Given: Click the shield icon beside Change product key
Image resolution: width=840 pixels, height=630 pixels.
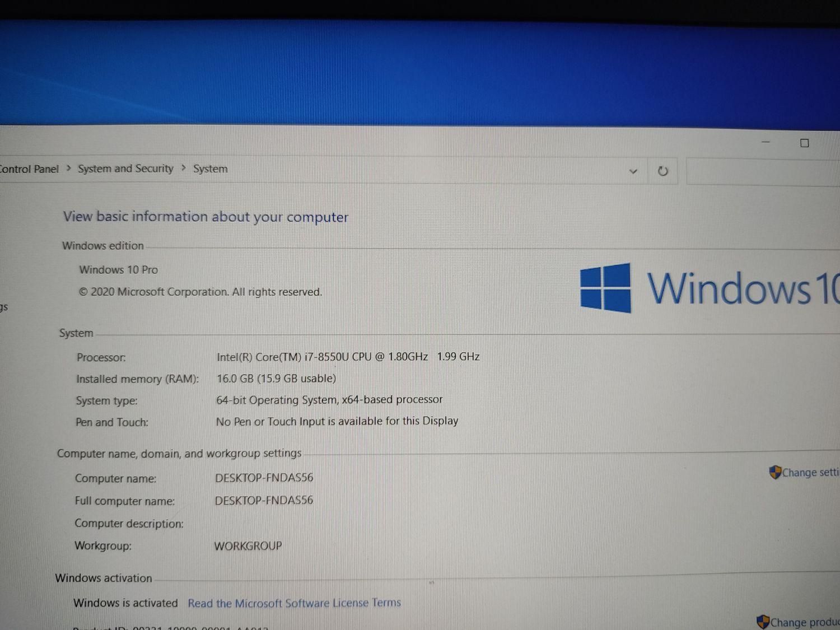Looking at the screenshot, I should (763, 622).
